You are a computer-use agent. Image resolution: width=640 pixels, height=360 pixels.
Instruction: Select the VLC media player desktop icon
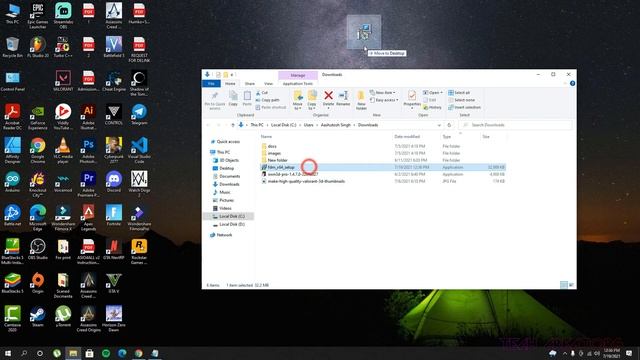[63, 151]
